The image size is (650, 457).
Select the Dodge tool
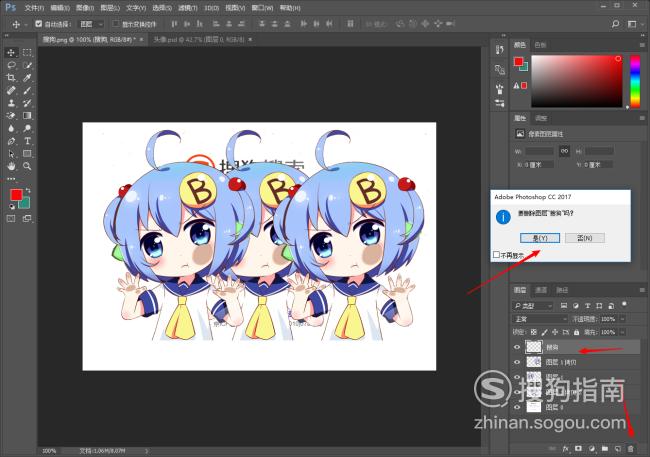point(27,128)
